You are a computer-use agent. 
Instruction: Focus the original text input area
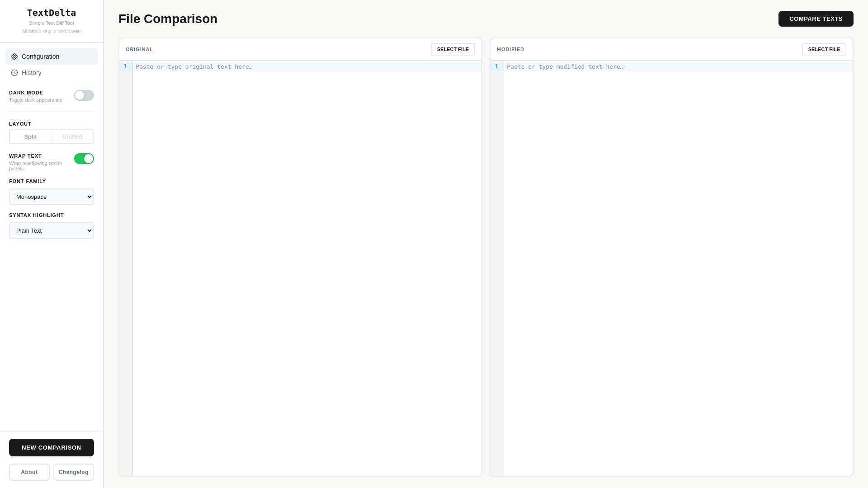click(307, 268)
